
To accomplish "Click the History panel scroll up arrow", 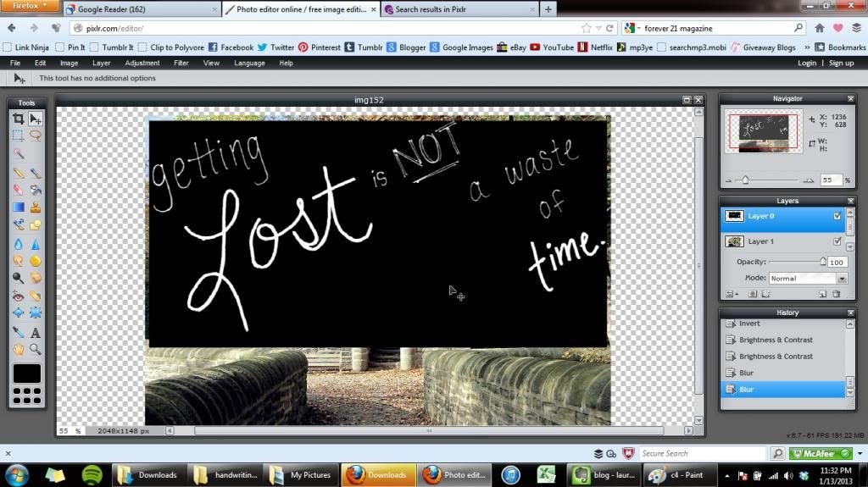I will [x=849, y=324].
